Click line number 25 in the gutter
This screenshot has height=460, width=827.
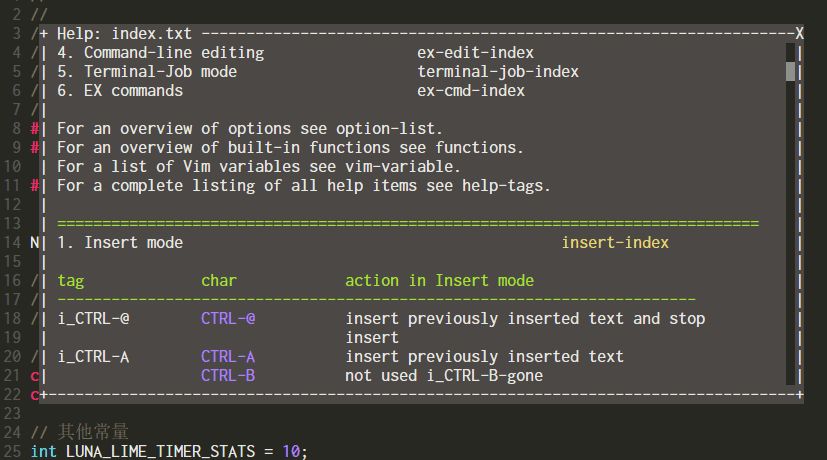click(13, 451)
